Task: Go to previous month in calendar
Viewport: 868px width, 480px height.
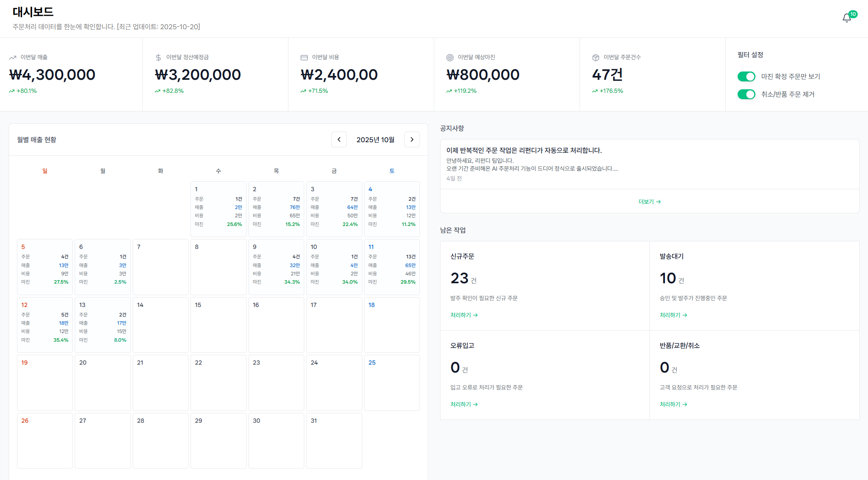Action: pos(339,139)
